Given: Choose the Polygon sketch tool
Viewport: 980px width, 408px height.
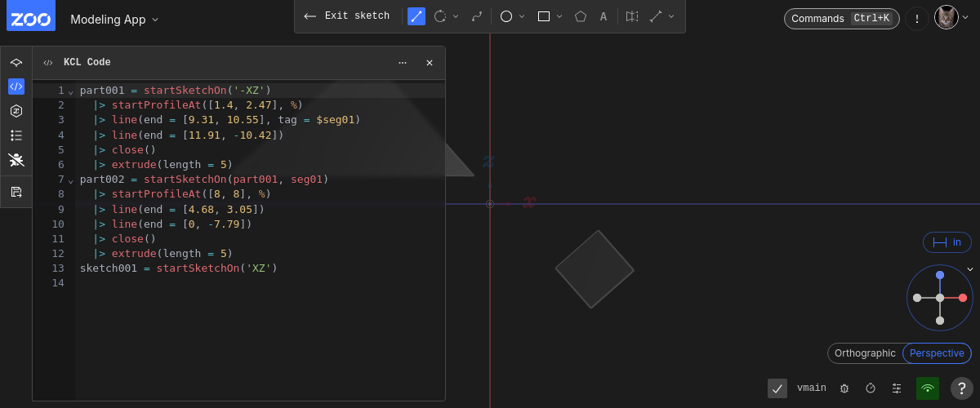Looking at the screenshot, I should [581, 16].
